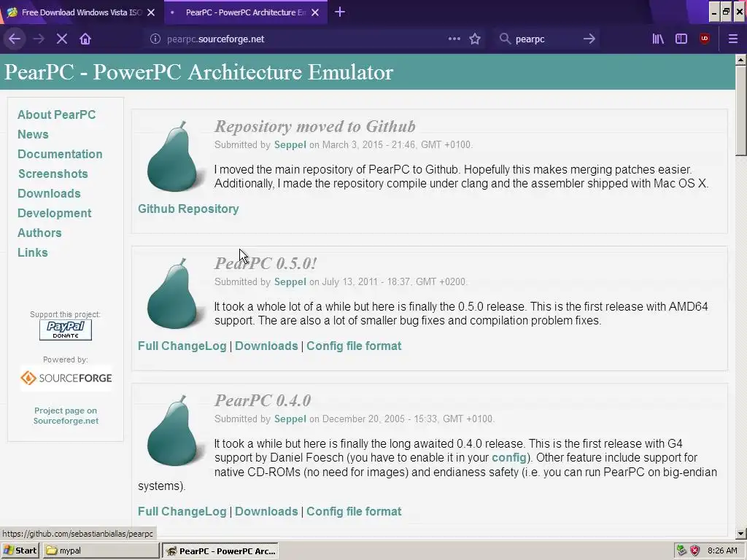Open Development sidebar link
This screenshot has width=747, height=560.
pos(54,214)
